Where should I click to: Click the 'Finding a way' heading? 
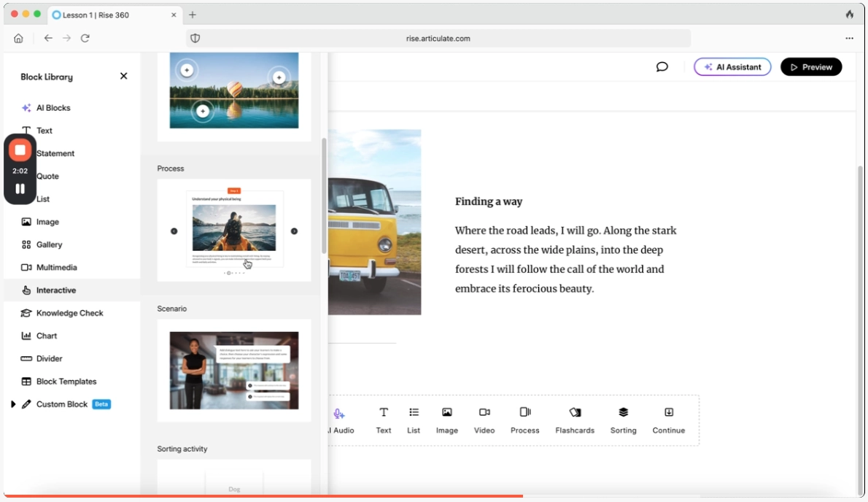coord(489,201)
